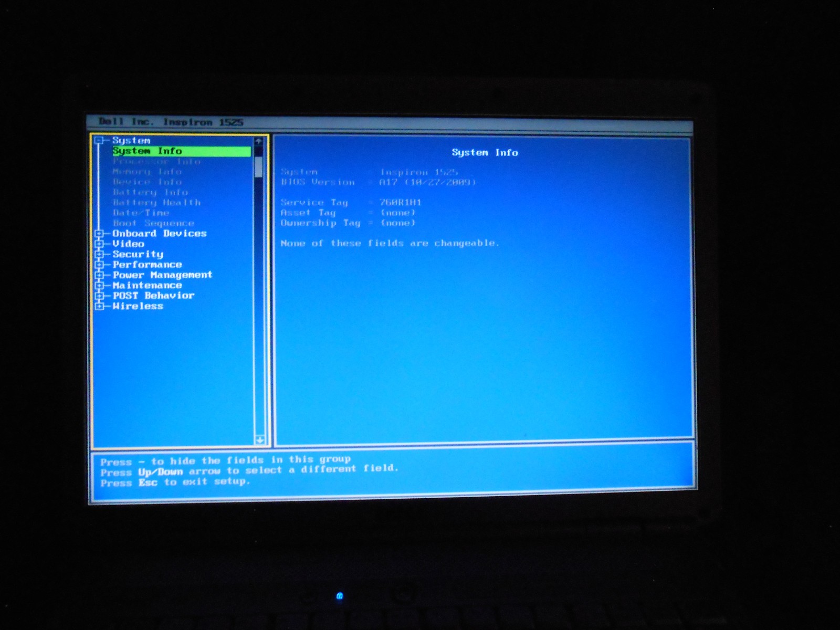
Task: Expand the Maintenance group plus box
Action: (x=99, y=286)
